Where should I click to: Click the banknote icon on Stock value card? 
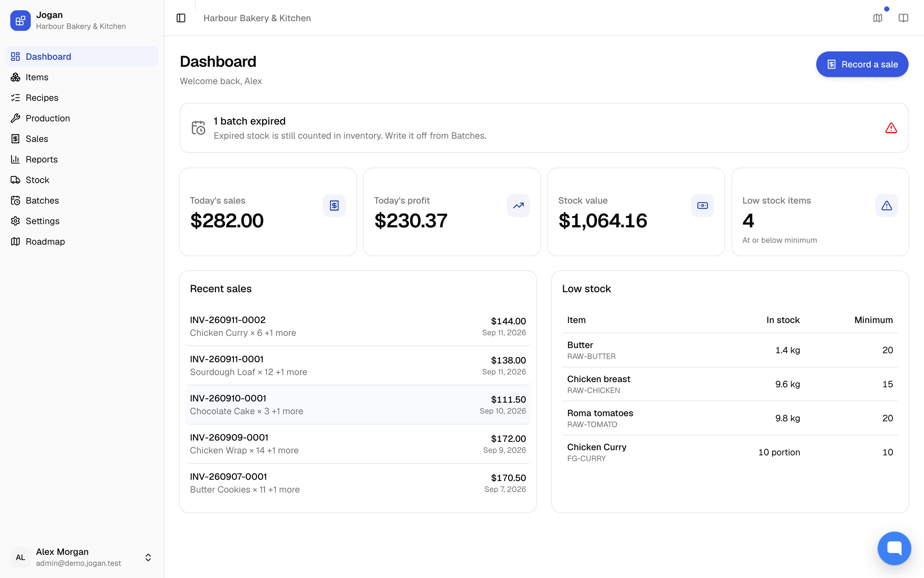(x=702, y=206)
